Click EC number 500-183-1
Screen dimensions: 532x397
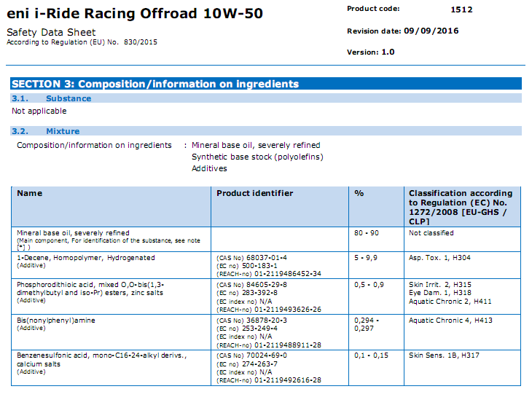pos(259,266)
